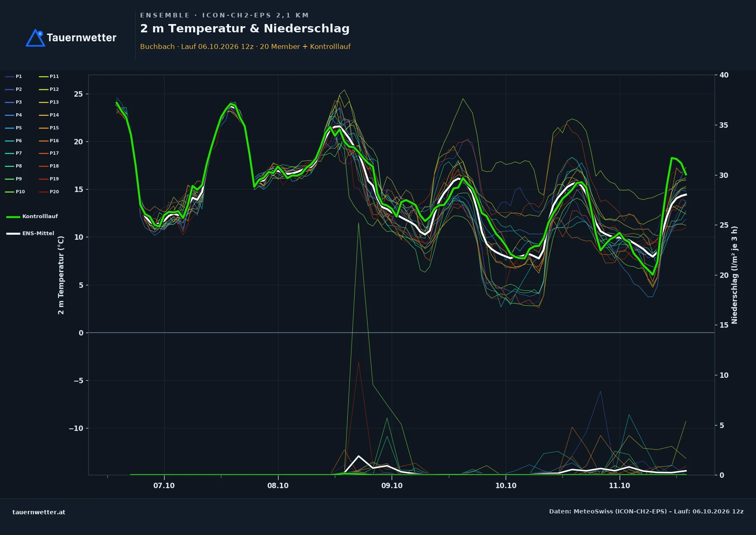Click the 'ENSEMBLE · ICON-CH2-EPS 2,1 KM' header
This screenshot has width=756, height=535.
(x=224, y=15)
